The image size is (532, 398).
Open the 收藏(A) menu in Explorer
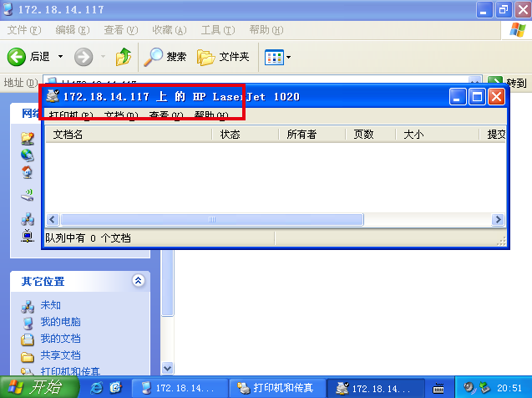[170, 30]
